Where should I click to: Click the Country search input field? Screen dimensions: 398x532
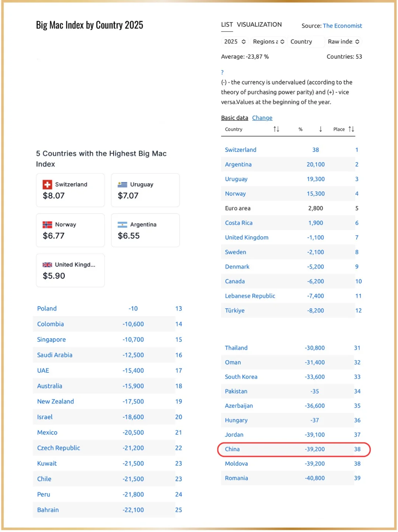tap(306, 42)
